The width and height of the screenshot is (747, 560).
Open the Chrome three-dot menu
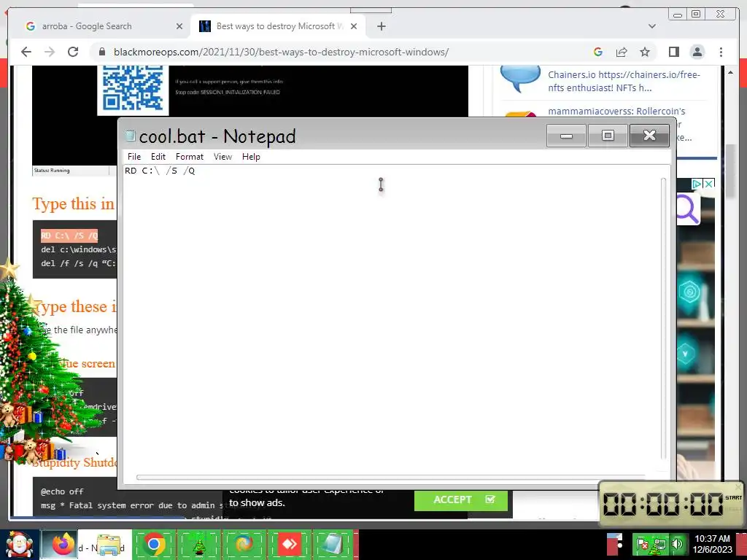721,52
